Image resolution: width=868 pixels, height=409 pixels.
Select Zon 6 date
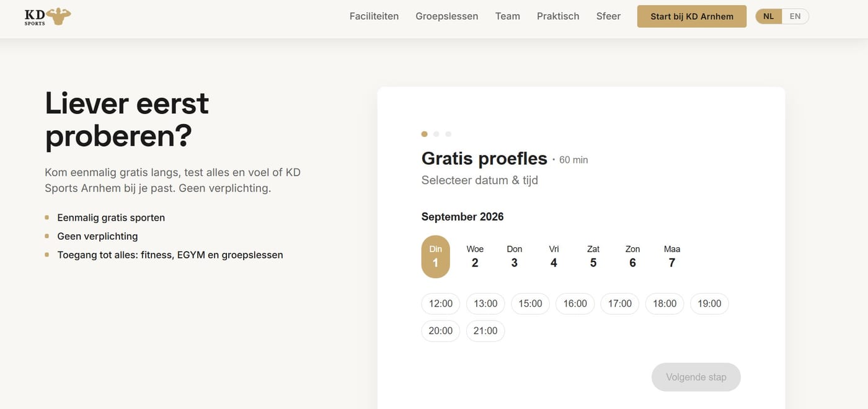tap(632, 257)
